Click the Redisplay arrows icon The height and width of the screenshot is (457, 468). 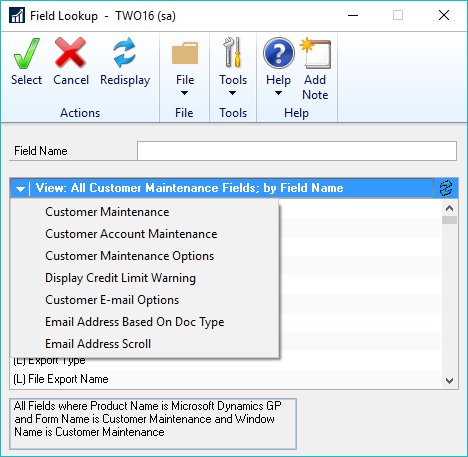pos(125,52)
